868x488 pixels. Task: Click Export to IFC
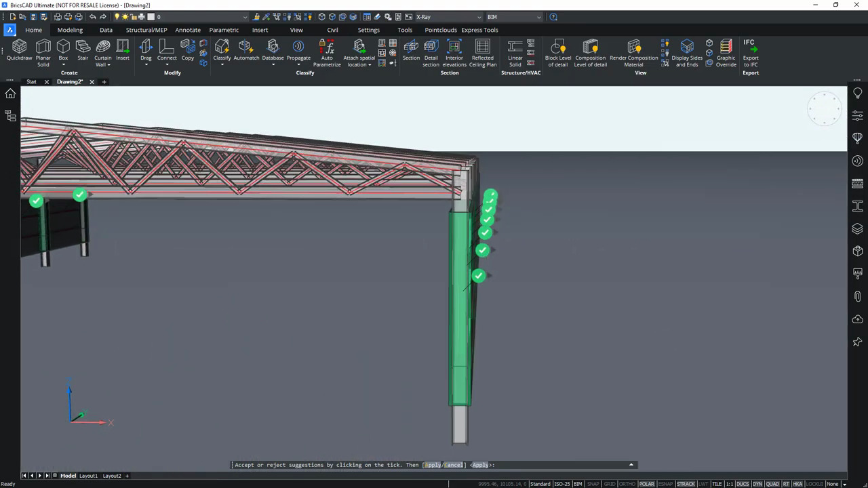[751, 53]
